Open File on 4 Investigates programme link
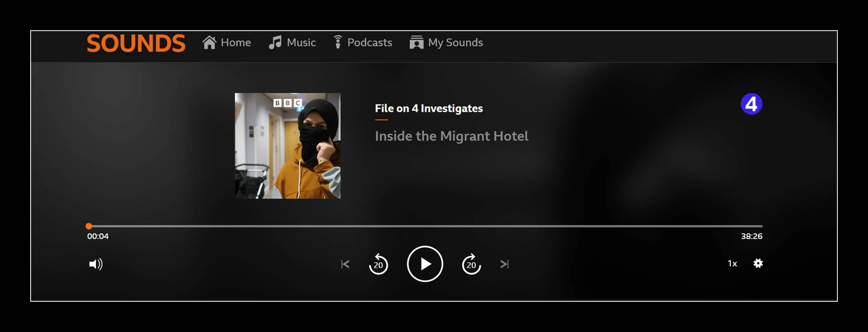 tap(429, 108)
